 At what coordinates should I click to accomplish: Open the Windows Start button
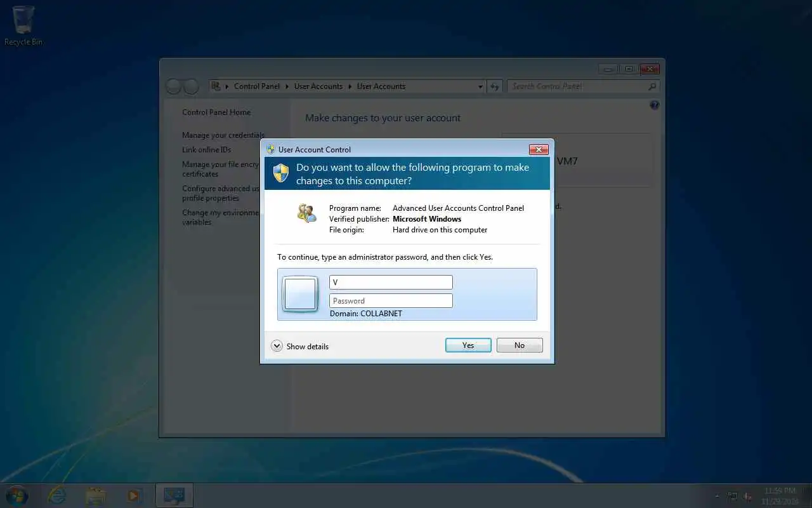pos(17,495)
